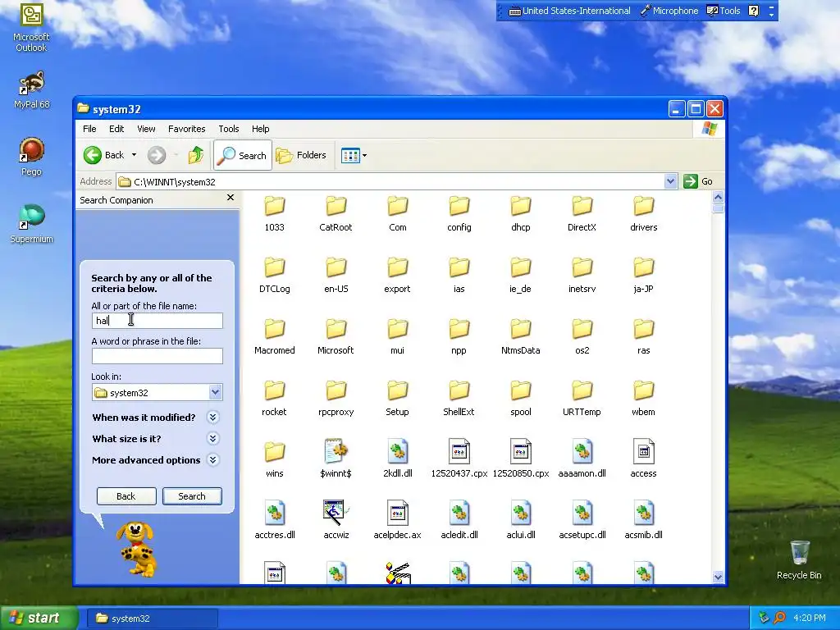Expand What size is it section

click(212, 438)
